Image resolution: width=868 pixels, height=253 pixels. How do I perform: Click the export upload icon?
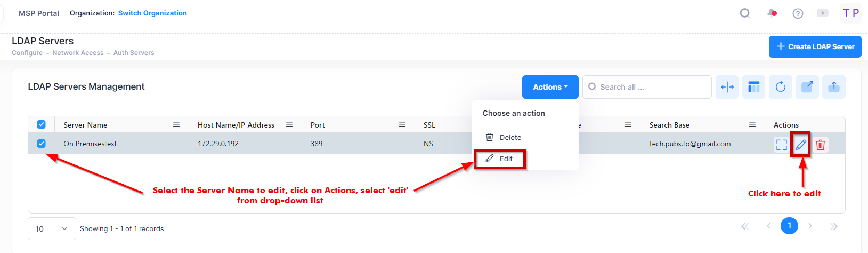pyautogui.click(x=834, y=87)
